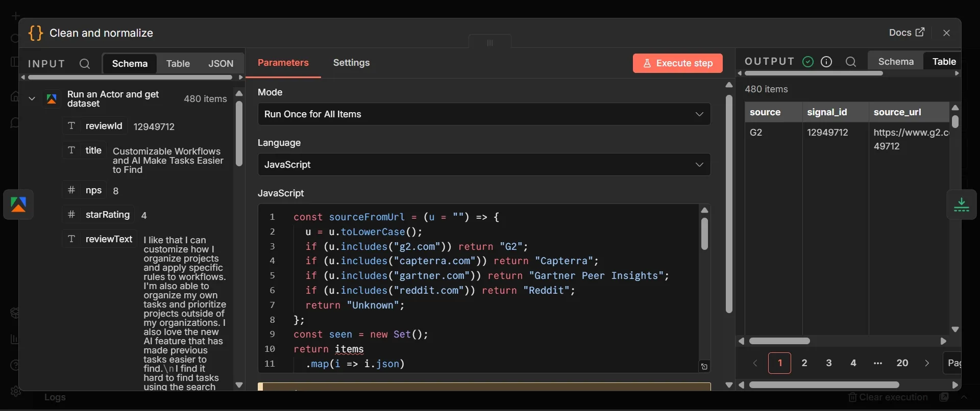Viewport: 980px width, 411px height.
Task: Click the code editor expand corner icon
Action: pyautogui.click(x=704, y=367)
